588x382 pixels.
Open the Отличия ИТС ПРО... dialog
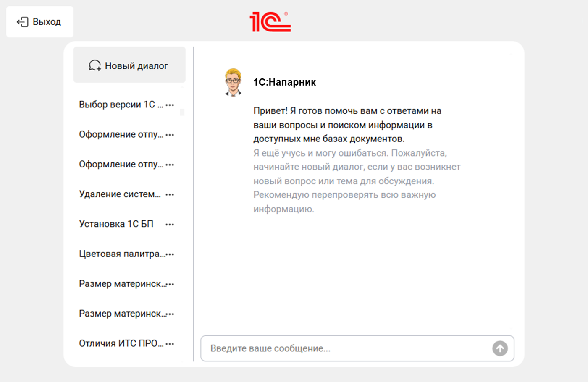(121, 343)
